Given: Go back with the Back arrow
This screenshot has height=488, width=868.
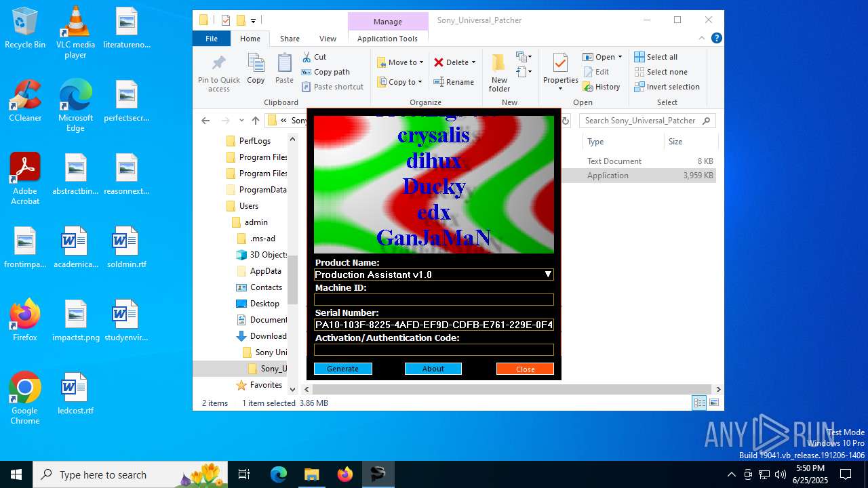Looking at the screenshot, I should tap(205, 121).
